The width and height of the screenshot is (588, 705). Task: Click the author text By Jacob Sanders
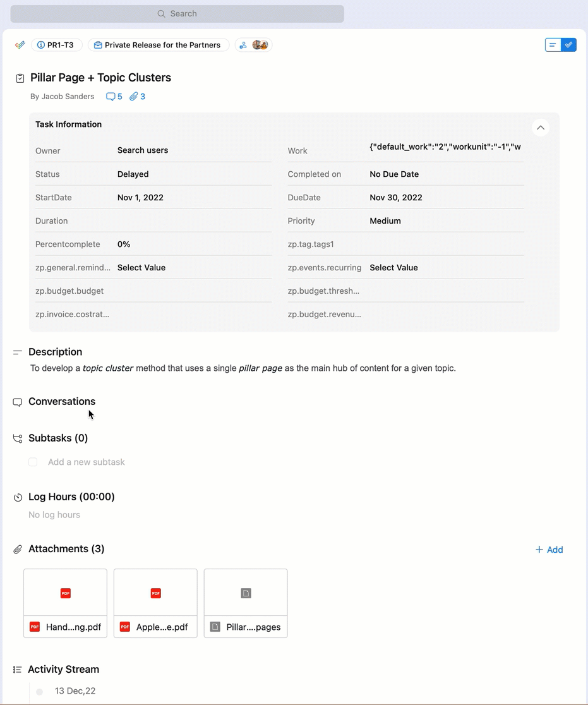(62, 97)
